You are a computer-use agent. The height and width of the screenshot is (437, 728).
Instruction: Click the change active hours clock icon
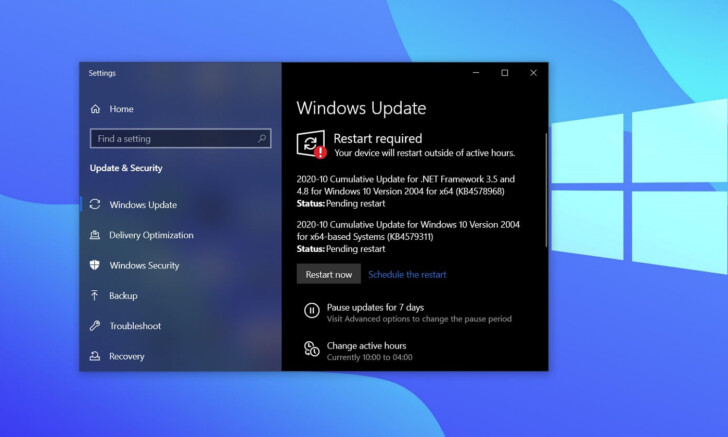coord(312,348)
